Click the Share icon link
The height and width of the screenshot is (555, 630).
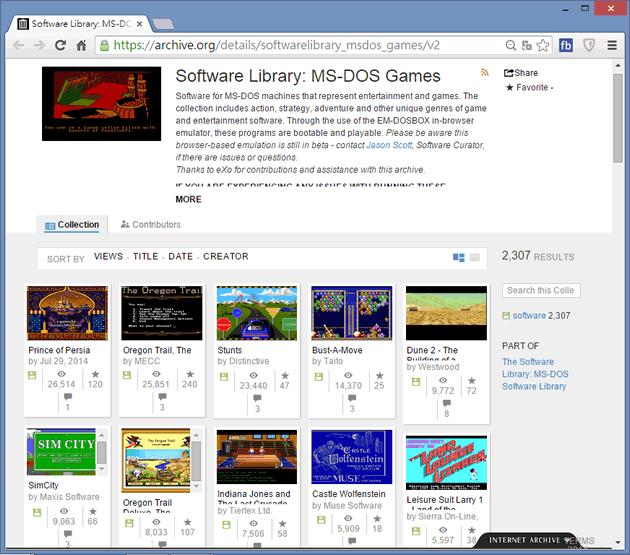521,73
